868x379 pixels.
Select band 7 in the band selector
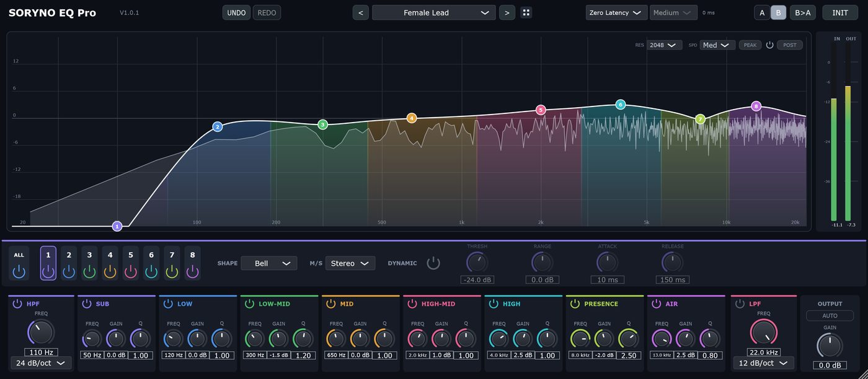[172, 263]
